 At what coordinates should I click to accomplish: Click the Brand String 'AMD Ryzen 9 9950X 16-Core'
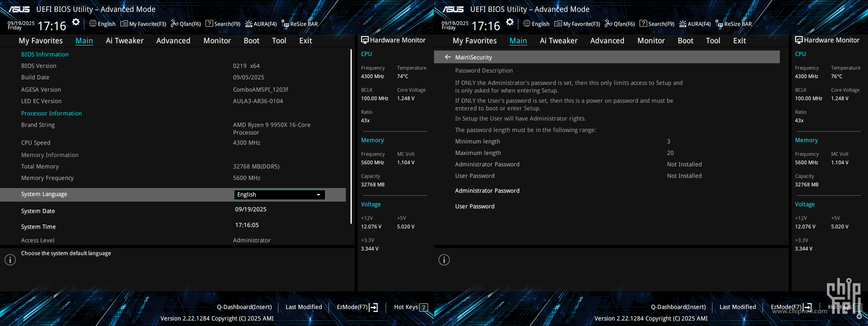click(x=272, y=125)
